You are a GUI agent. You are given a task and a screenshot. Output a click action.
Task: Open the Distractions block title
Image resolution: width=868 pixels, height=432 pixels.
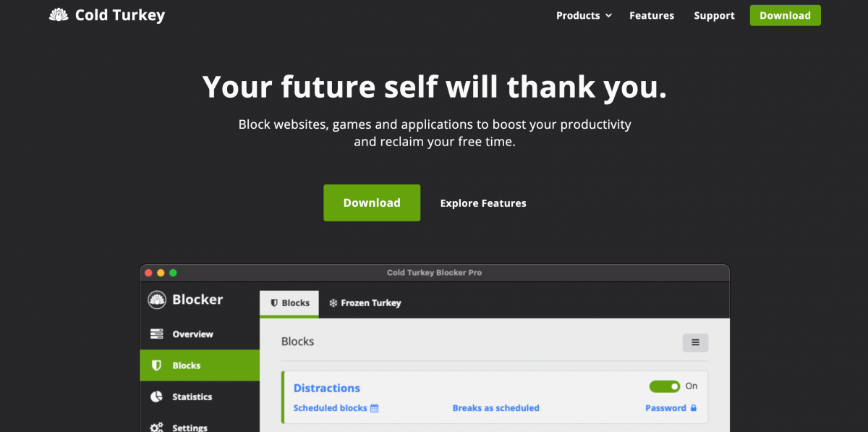(326, 389)
